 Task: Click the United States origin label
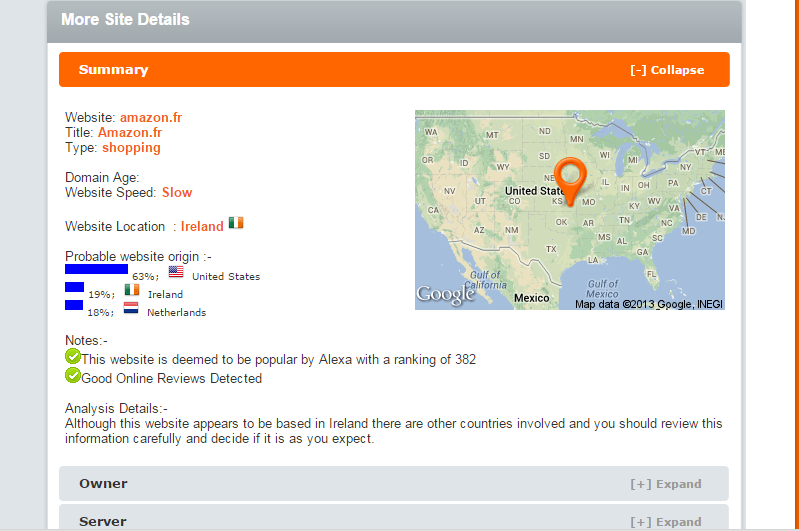226,276
